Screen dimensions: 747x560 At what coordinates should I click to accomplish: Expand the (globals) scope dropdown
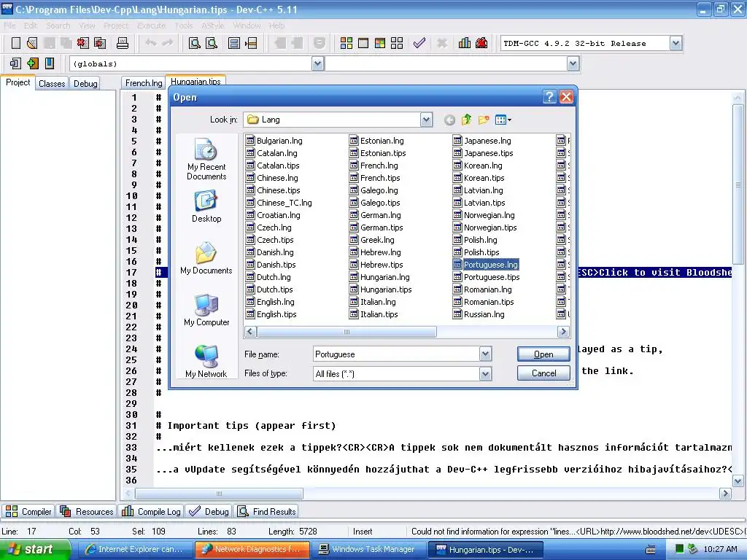[x=318, y=63]
